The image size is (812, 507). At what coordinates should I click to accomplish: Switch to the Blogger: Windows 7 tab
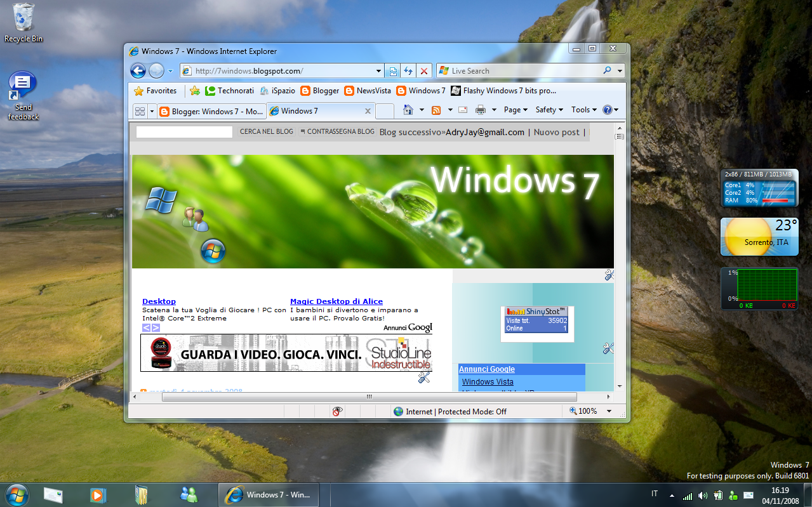[x=211, y=111]
